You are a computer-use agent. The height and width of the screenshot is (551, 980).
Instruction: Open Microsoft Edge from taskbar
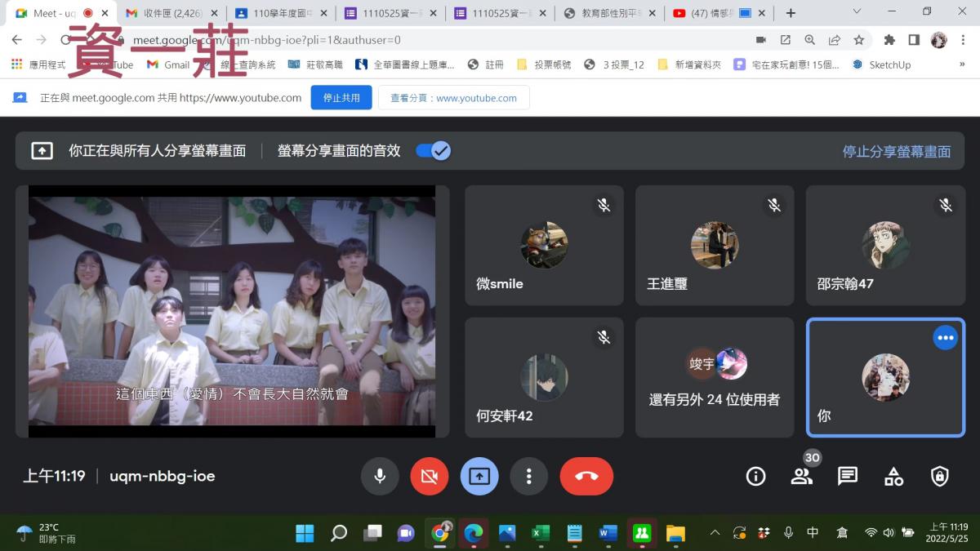[473, 533]
